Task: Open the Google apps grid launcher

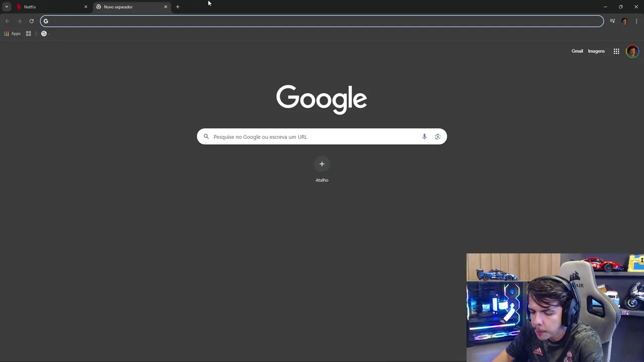Action: 616,51
